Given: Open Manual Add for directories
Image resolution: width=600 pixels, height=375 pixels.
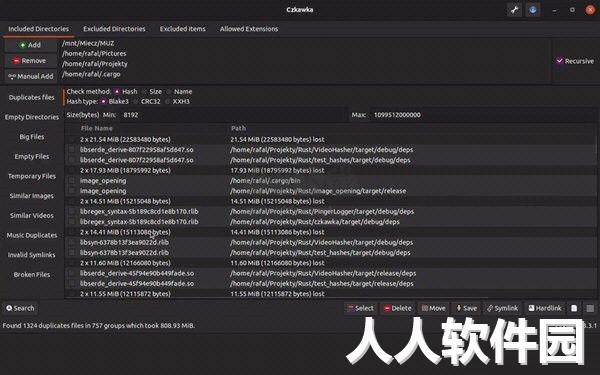Looking at the screenshot, I should click(x=31, y=77).
